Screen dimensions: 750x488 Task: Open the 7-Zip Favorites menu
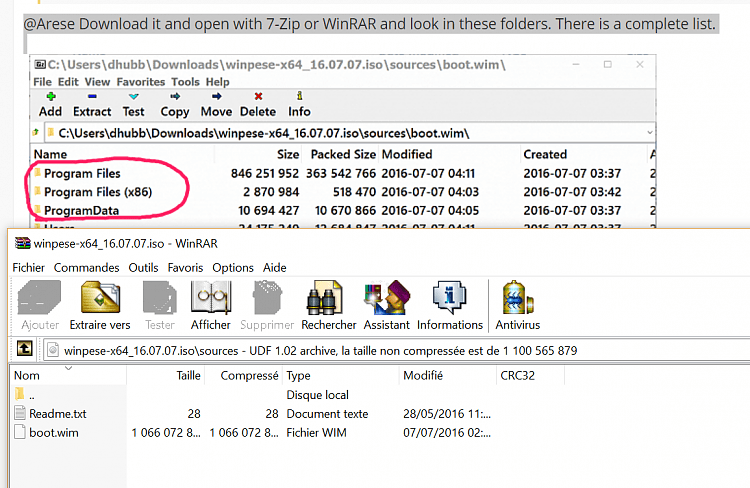pos(141,82)
